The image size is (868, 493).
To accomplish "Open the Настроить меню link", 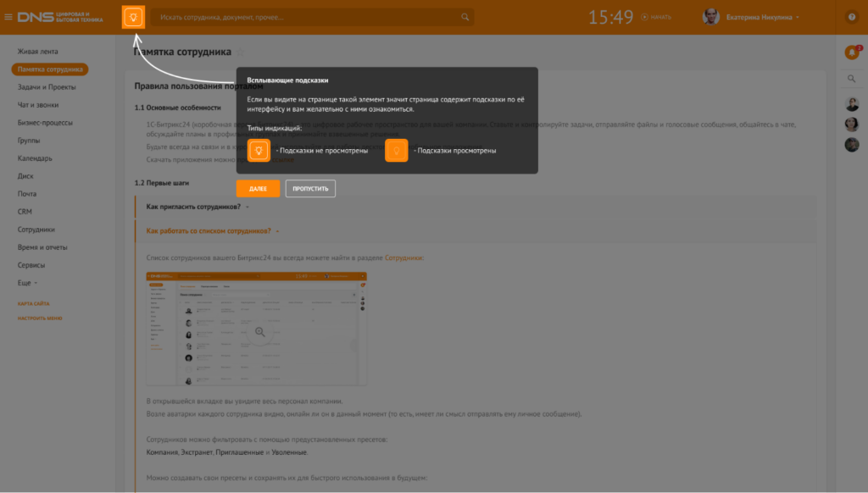I will click(40, 319).
